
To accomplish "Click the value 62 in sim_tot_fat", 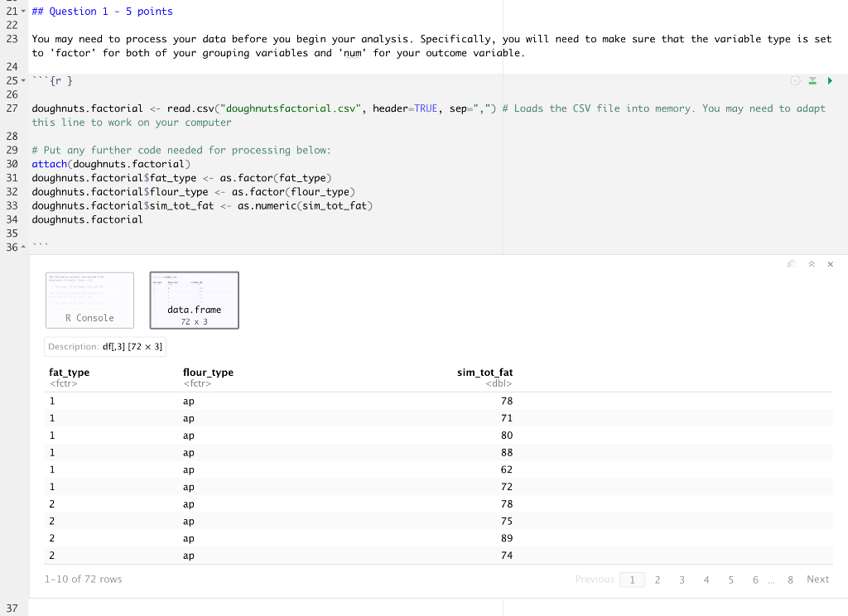I will [x=507, y=469].
